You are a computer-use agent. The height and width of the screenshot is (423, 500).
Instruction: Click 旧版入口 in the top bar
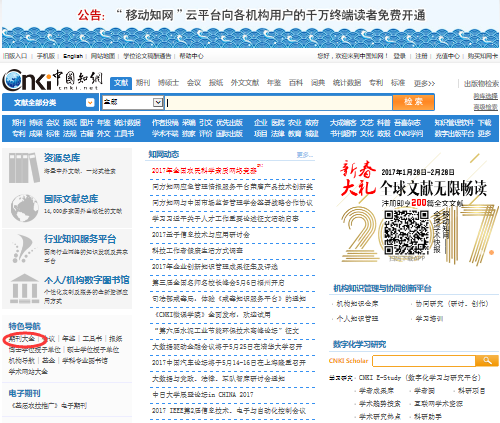[15, 56]
